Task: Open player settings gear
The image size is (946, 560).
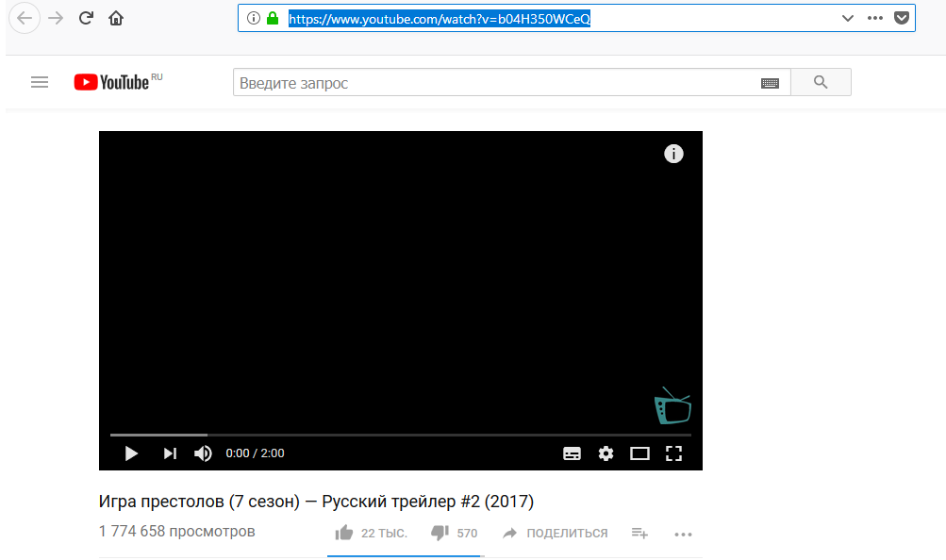Action: (606, 453)
